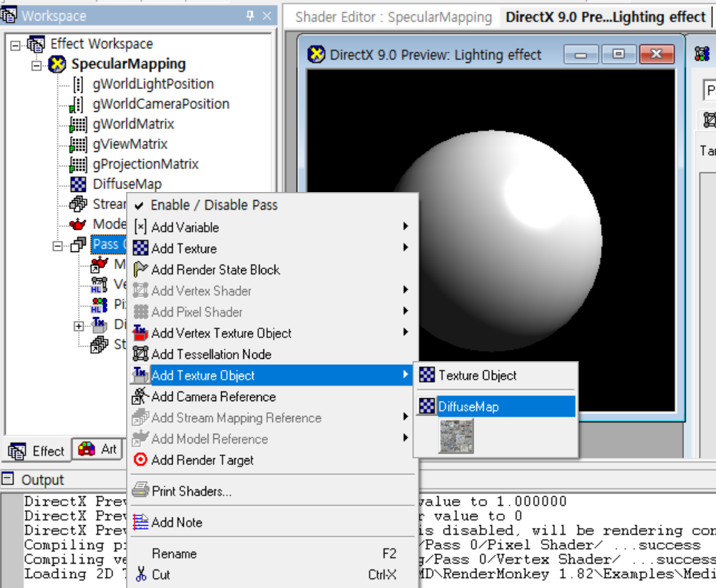This screenshot has height=588, width=716.
Task: Select Add Tessellation Node menu entry
Action: (272, 354)
